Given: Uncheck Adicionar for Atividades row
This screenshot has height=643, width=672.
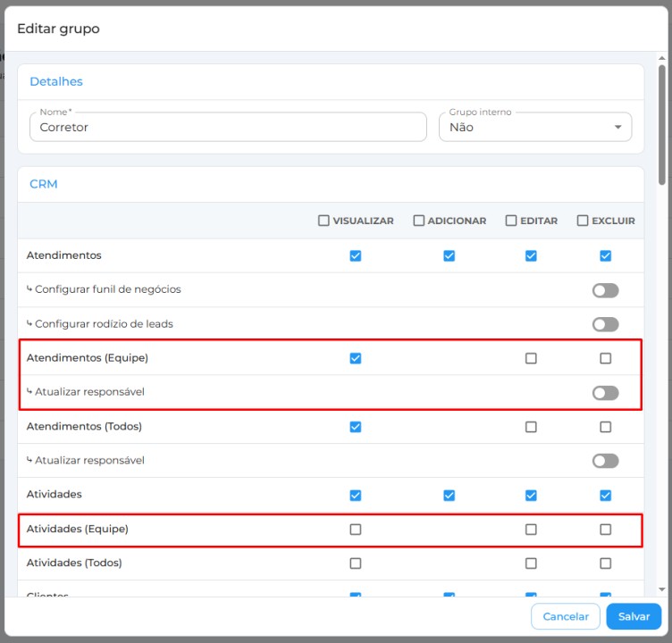Looking at the screenshot, I should pos(449,495).
